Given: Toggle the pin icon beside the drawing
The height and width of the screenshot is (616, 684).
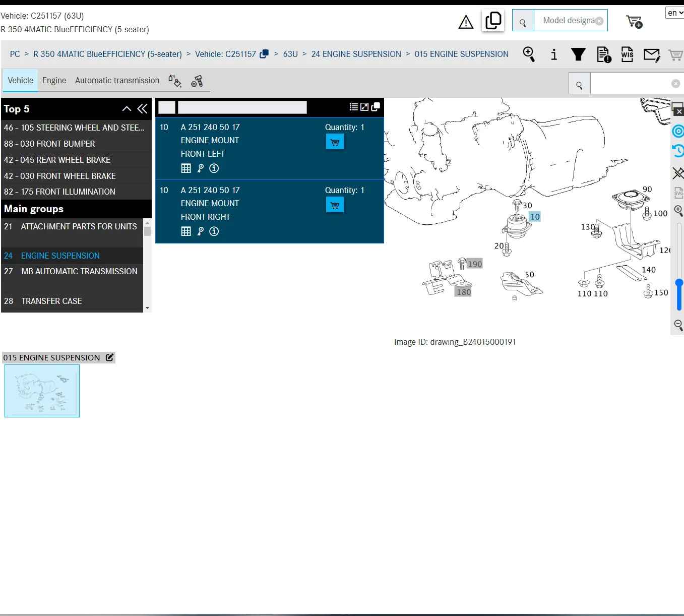Looking at the screenshot, I should [x=678, y=173].
